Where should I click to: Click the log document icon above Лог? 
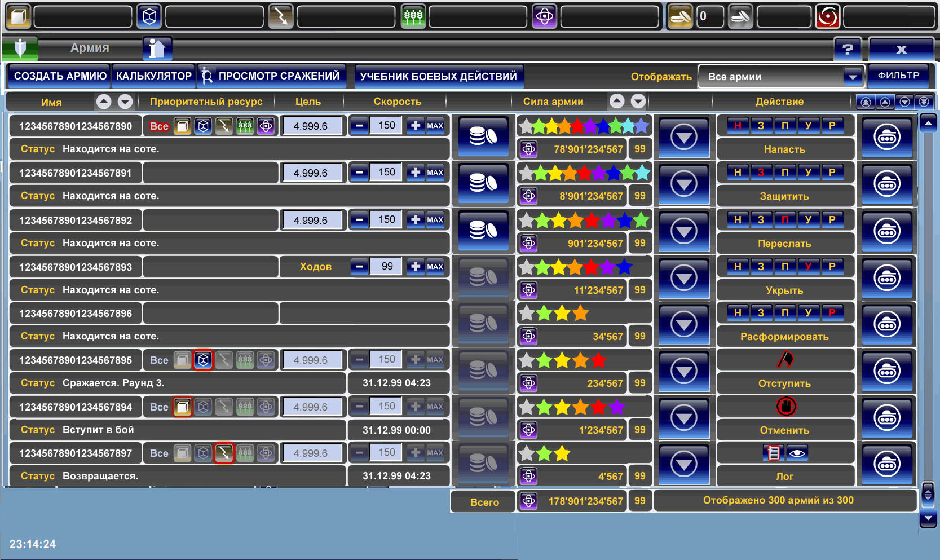point(774,453)
